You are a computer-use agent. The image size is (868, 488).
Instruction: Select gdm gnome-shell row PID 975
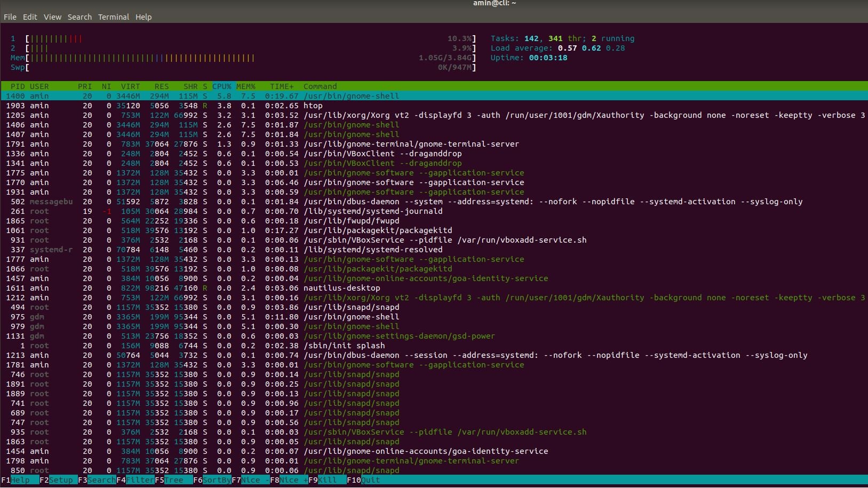point(434,317)
